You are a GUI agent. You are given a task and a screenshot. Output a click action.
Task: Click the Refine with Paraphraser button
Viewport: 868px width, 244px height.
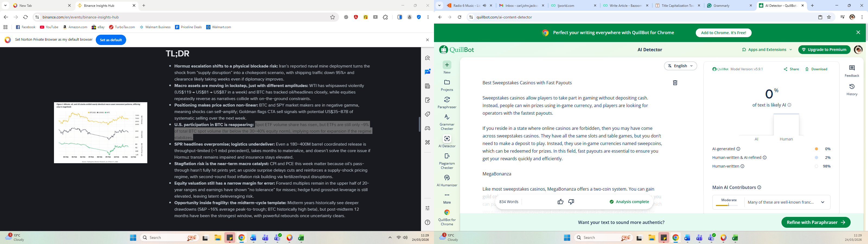(815, 222)
